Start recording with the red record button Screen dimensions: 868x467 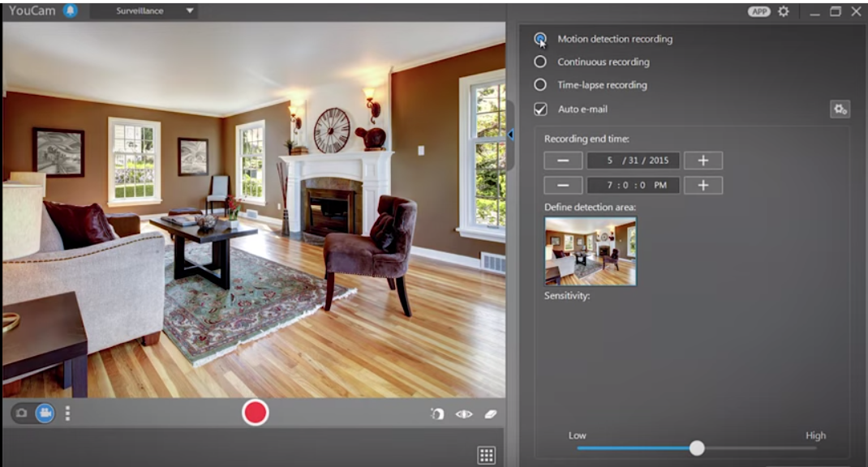pos(255,413)
